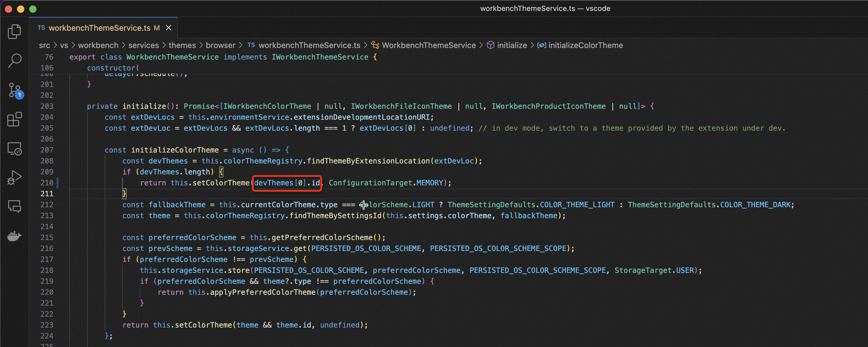Open the Docker extension view
Viewport: 868px width, 347px height.
click(x=14, y=236)
